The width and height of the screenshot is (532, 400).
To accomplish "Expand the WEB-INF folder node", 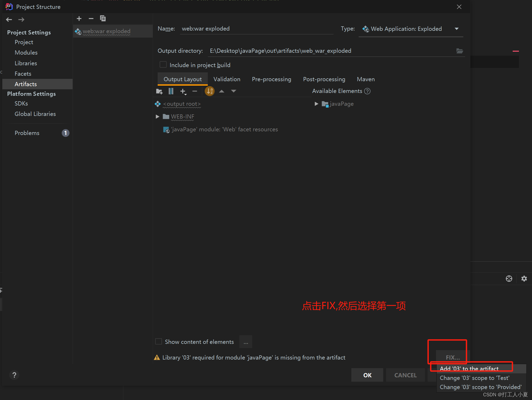I will tap(157, 117).
